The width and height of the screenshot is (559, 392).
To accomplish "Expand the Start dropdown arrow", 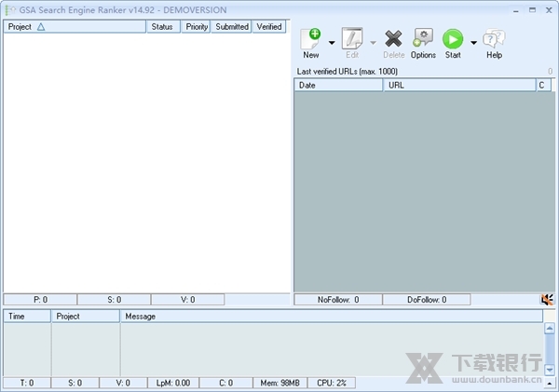I will pos(473,43).
